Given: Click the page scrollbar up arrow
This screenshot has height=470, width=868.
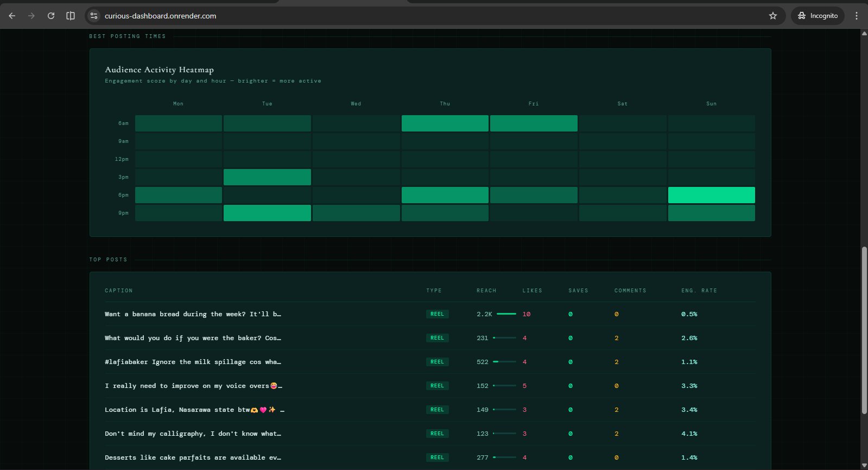Looking at the screenshot, I should pyautogui.click(x=864, y=33).
